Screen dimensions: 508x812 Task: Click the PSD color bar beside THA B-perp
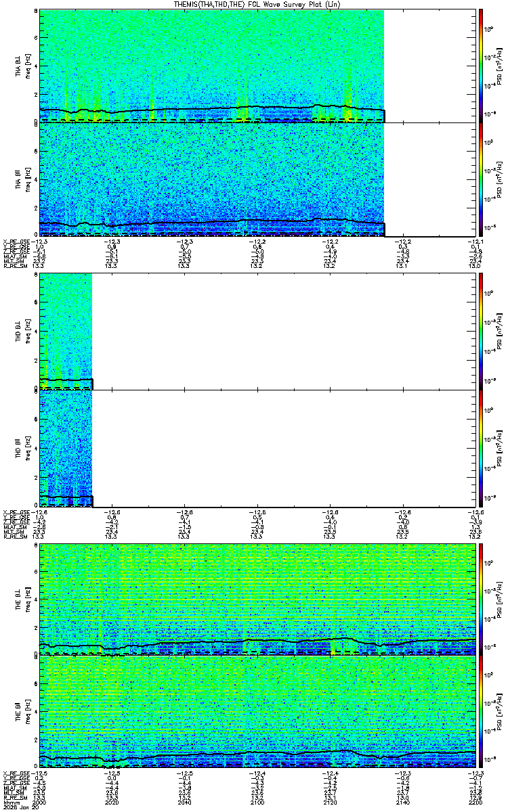point(481,66)
